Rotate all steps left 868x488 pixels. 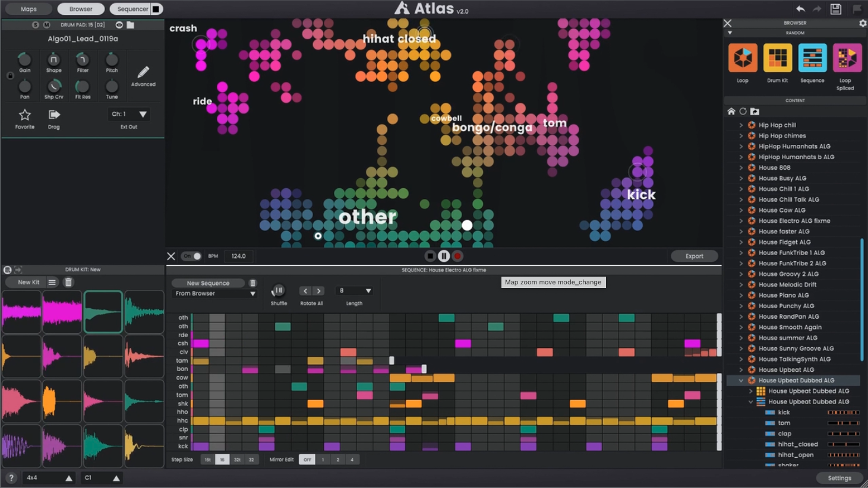(x=305, y=291)
